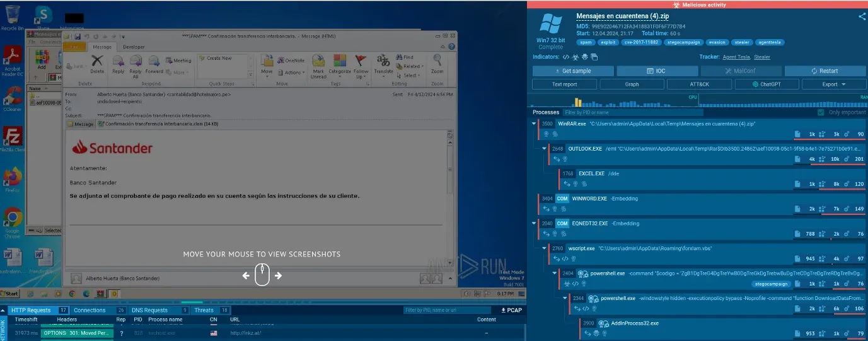Image resolution: width=868 pixels, height=341 pixels.
Task: Open the biohazard indicator icon
Action: pos(575,57)
